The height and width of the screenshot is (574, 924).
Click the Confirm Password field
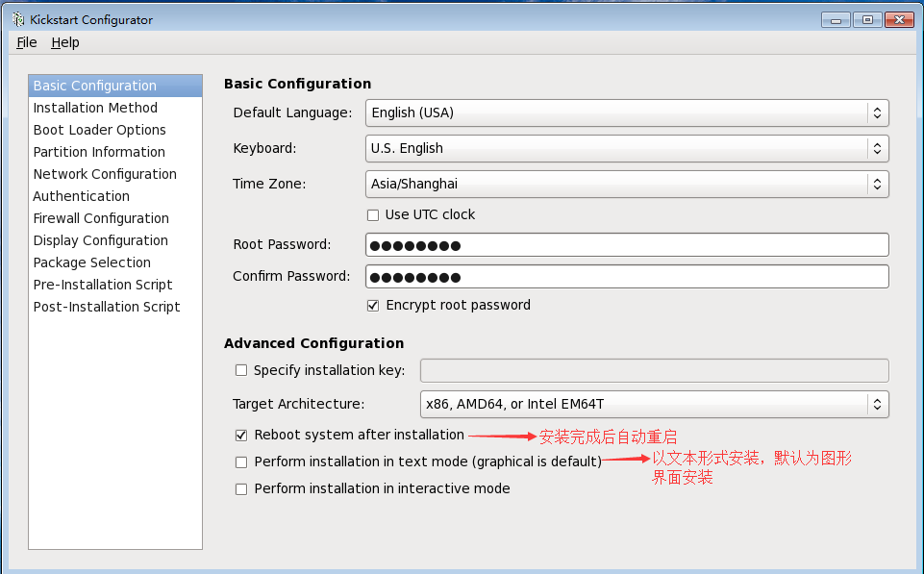click(x=627, y=276)
